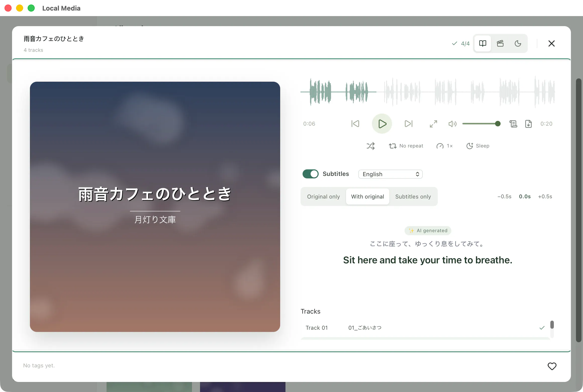This screenshot has height=392, width=583.
Task: Switch to the clapperboard video view icon
Action: (500, 43)
